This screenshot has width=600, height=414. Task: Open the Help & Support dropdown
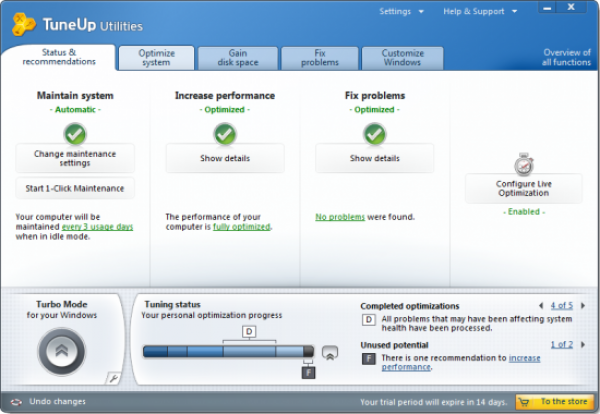click(x=480, y=11)
